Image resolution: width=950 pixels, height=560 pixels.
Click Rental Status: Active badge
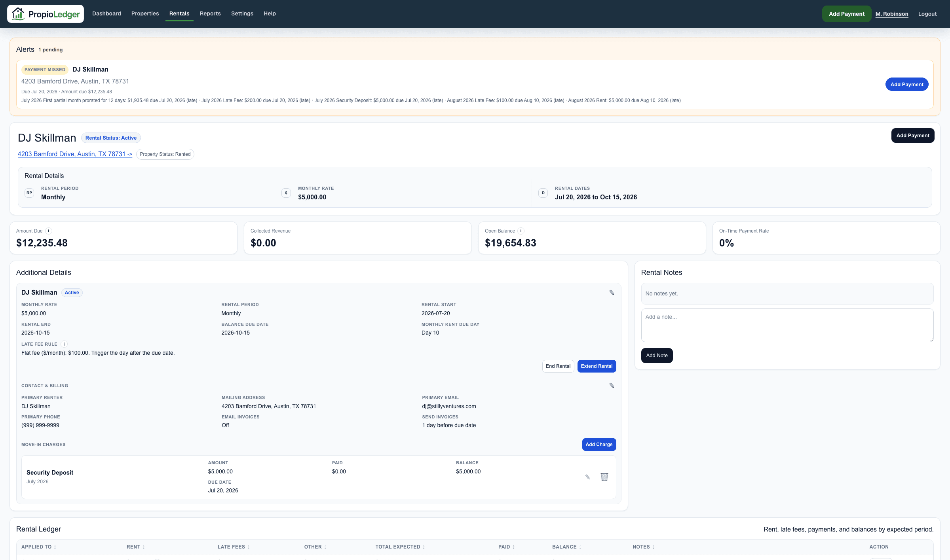[x=111, y=138]
